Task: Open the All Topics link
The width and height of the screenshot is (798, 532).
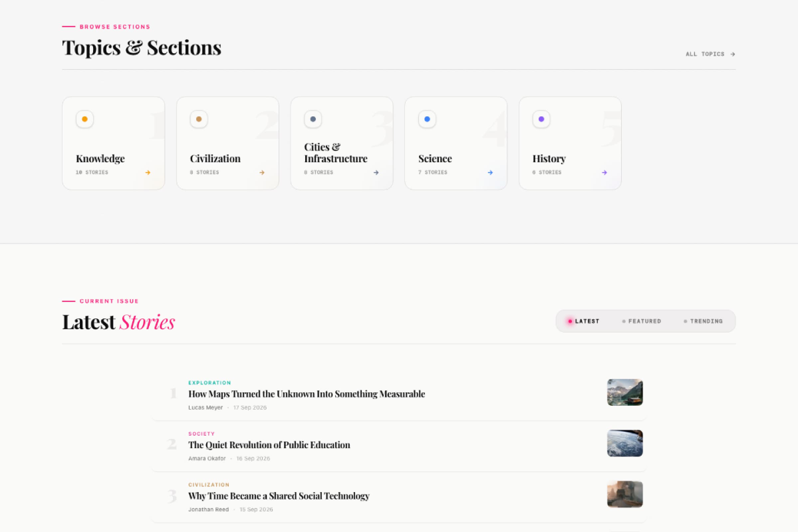Action: [711, 54]
